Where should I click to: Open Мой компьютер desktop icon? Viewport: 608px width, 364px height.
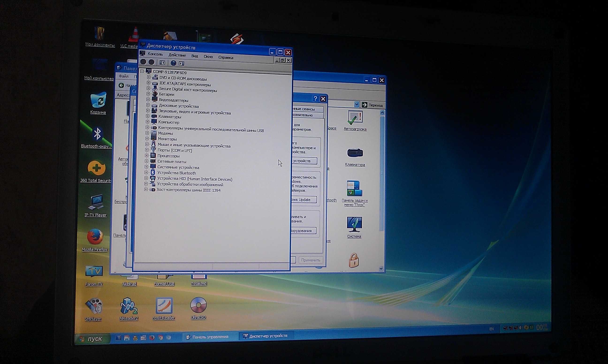pos(99,70)
